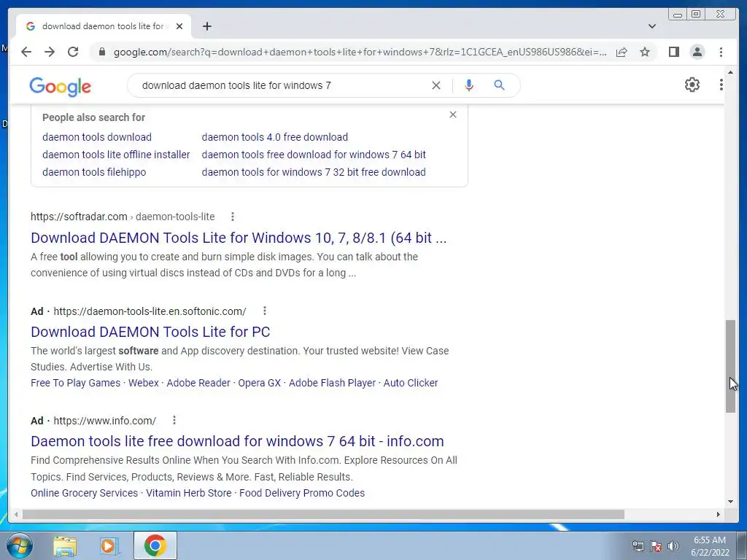This screenshot has width=747, height=560.
Task: Select the download daemon tools tab
Action: (x=104, y=26)
